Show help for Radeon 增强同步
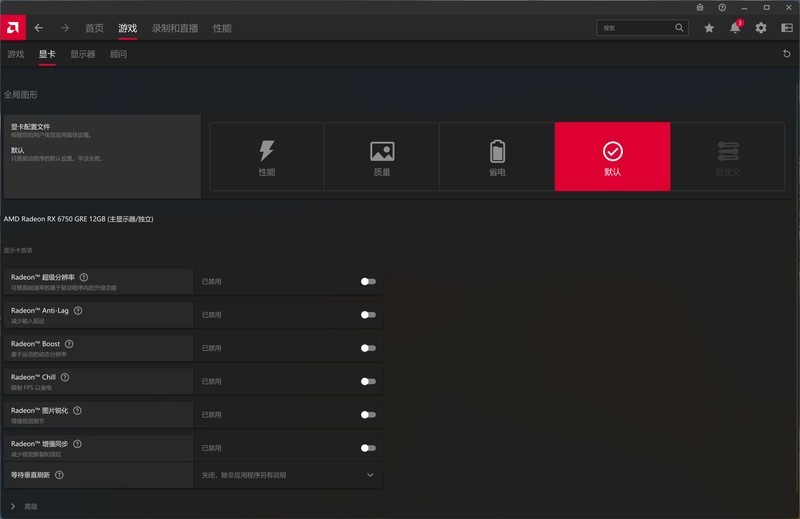 [x=77, y=443]
